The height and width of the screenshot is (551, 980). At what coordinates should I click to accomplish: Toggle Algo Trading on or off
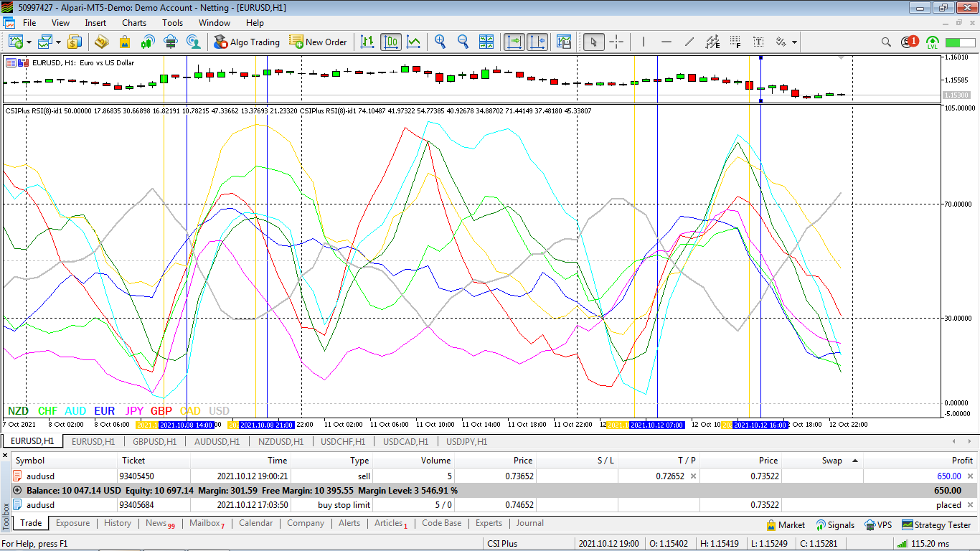pyautogui.click(x=247, y=42)
